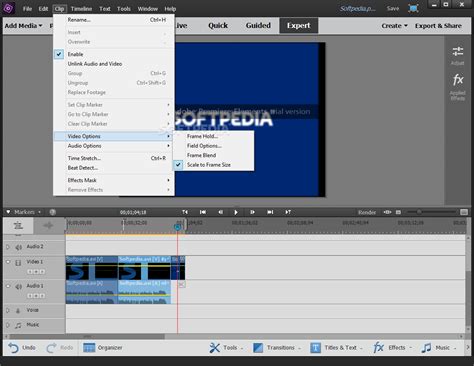Open Effects Mask submenu
This screenshot has width=474, height=366.
pos(113,180)
